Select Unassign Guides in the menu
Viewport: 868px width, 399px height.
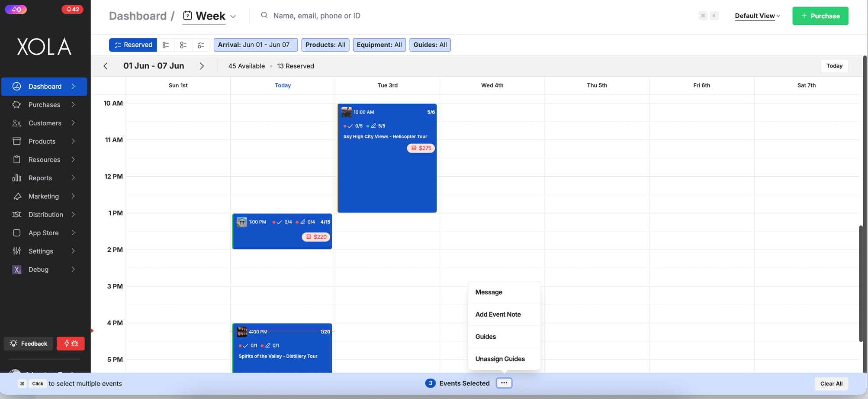[x=500, y=359]
